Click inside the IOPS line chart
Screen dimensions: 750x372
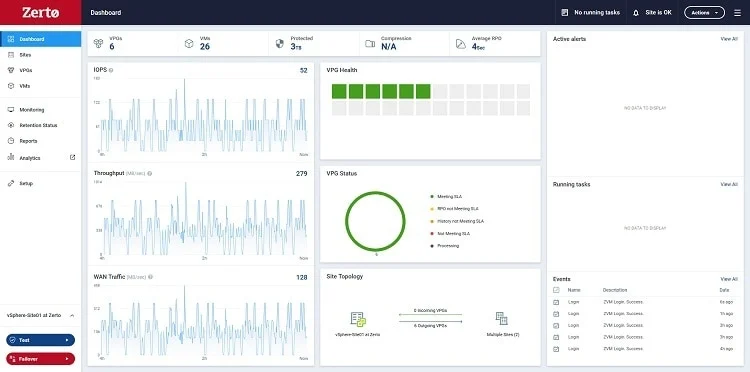tap(203, 115)
